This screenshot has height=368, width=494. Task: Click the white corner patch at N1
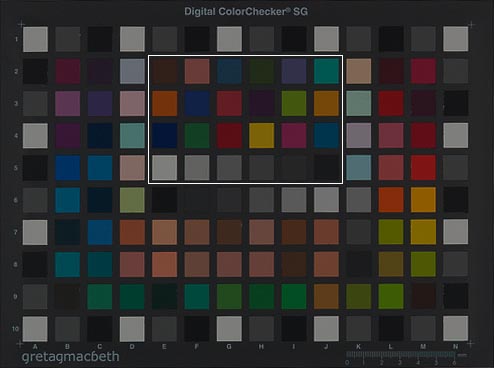click(x=456, y=39)
